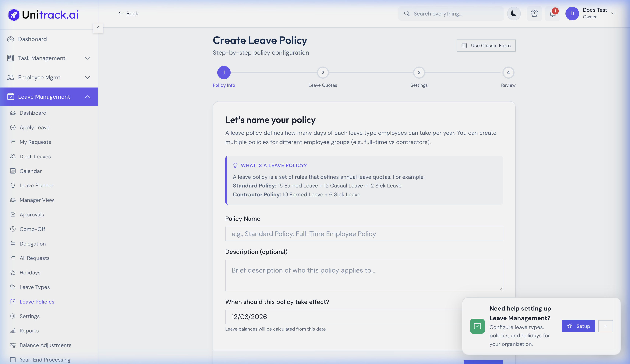Click the Back link
The width and height of the screenshot is (630, 364).
pos(128,13)
